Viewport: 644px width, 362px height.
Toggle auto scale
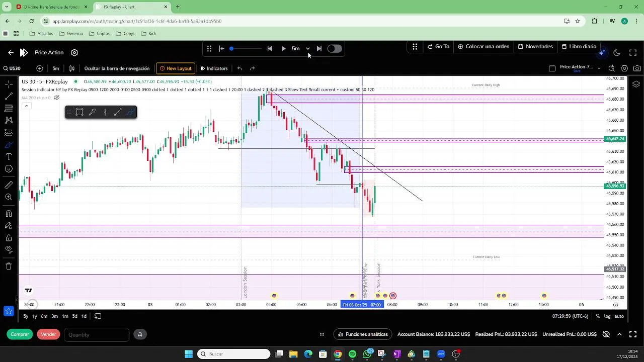619,316
